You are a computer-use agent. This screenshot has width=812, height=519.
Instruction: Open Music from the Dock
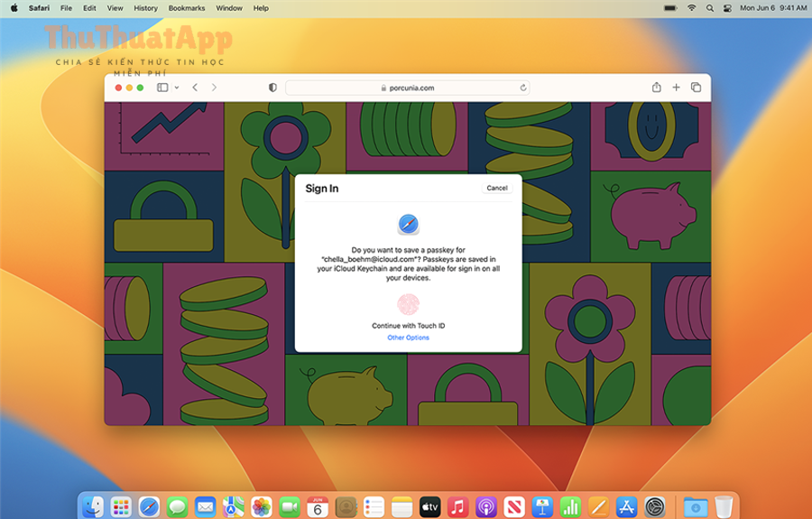(x=457, y=506)
